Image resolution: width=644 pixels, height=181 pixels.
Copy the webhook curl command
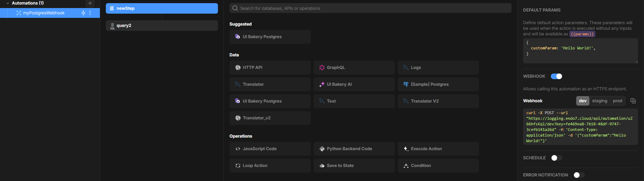point(633,101)
